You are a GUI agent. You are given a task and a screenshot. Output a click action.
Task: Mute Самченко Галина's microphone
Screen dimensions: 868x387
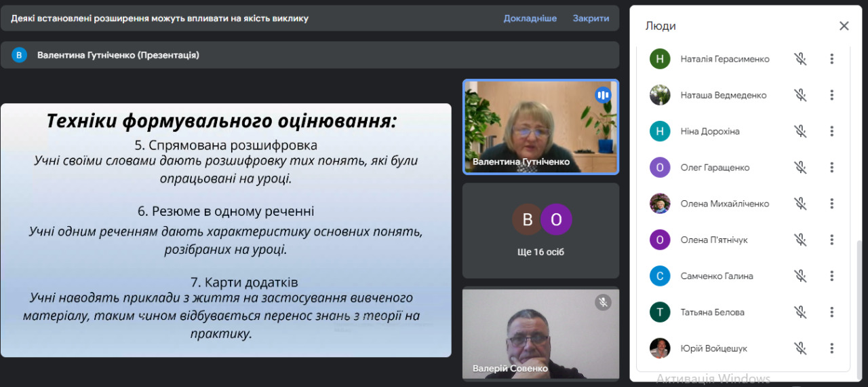tap(801, 276)
